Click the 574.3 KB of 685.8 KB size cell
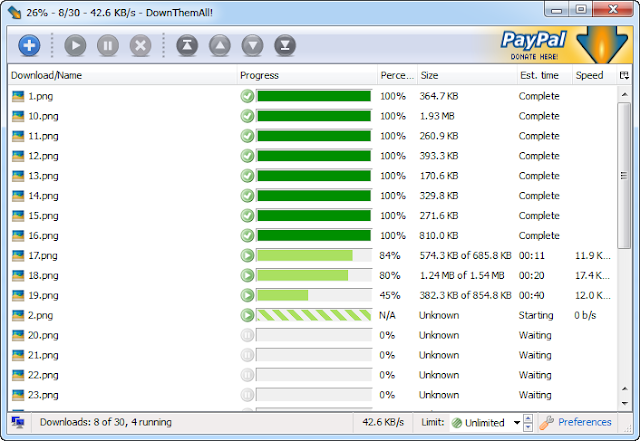Screen dimensions: 640x441 465,256
